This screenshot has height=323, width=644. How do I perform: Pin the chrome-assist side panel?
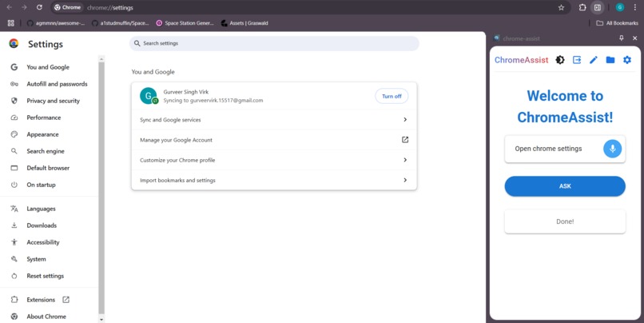pos(622,38)
